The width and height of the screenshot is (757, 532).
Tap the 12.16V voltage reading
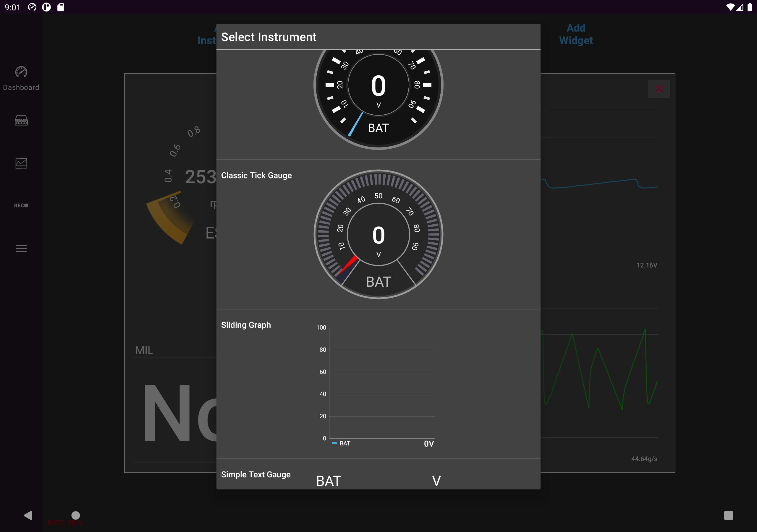pyautogui.click(x=646, y=265)
